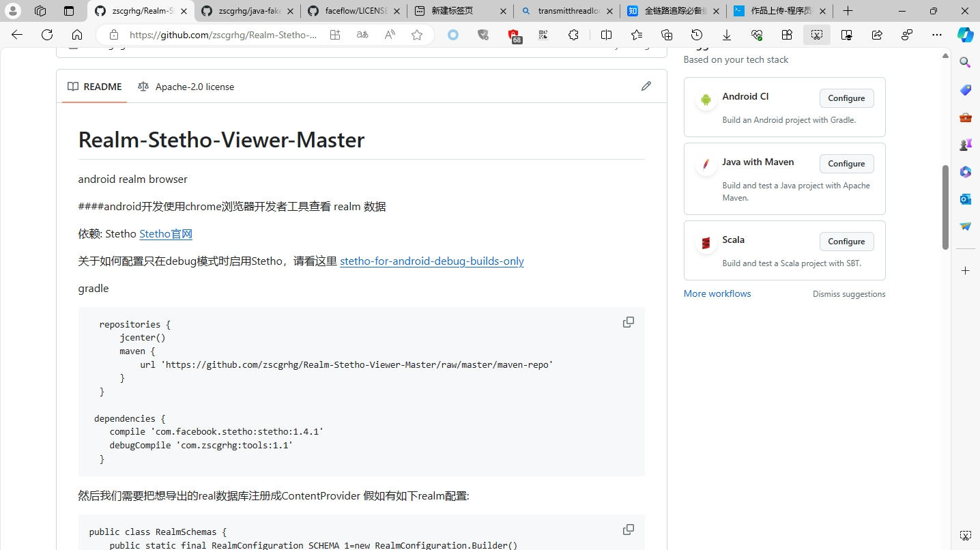Add new sidebar app plus
This screenshot has height=550, width=980.
tap(965, 271)
